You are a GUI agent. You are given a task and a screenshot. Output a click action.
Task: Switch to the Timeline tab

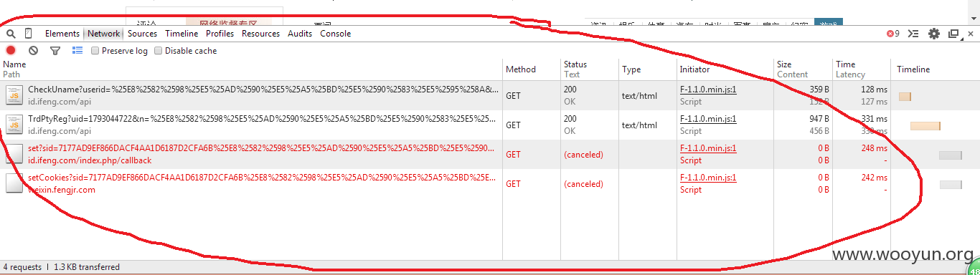182,34
